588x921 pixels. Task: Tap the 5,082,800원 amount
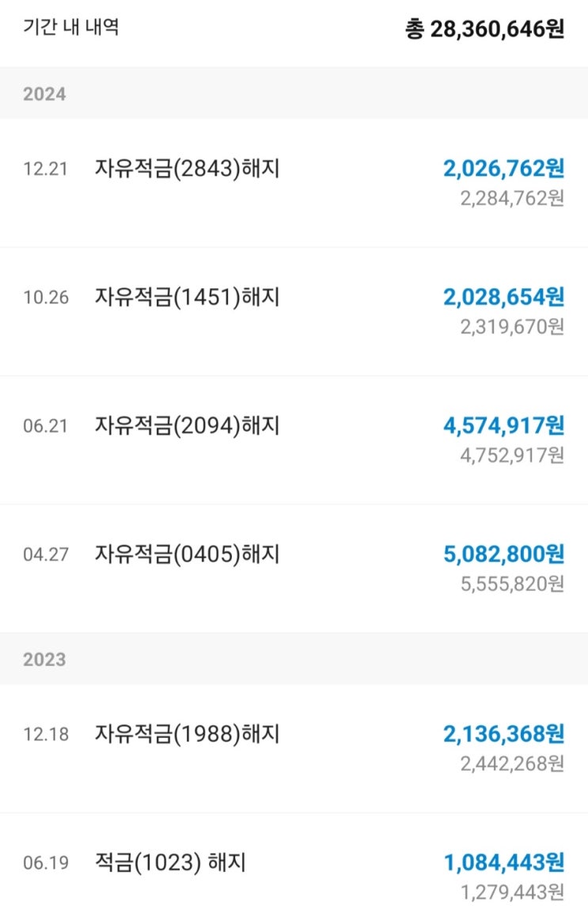coord(503,554)
